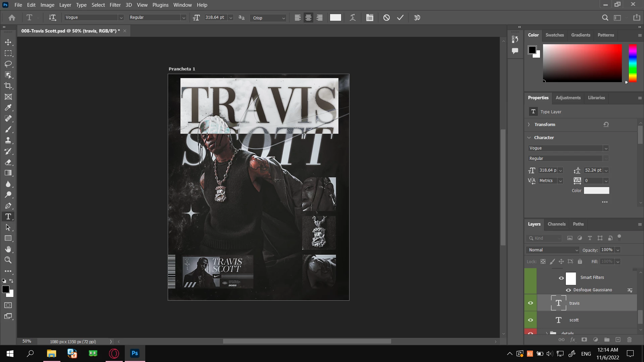Select the Pen tool
This screenshot has height=362, width=644.
point(8,206)
